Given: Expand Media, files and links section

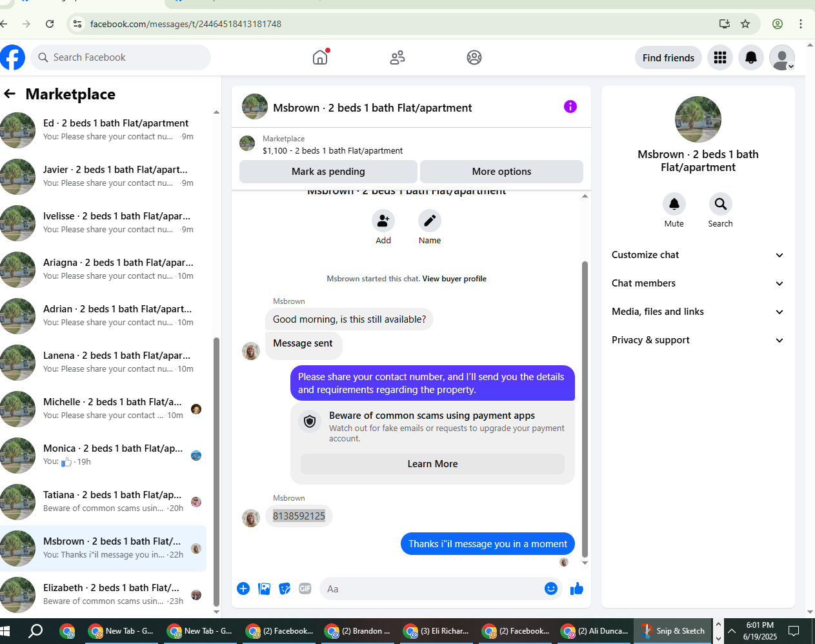Looking at the screenshot, I should (x=698, y=312).
